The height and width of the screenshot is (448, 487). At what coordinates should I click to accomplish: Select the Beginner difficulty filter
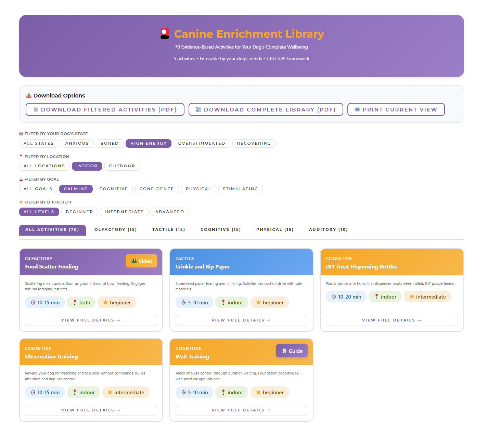click(79, 212)
